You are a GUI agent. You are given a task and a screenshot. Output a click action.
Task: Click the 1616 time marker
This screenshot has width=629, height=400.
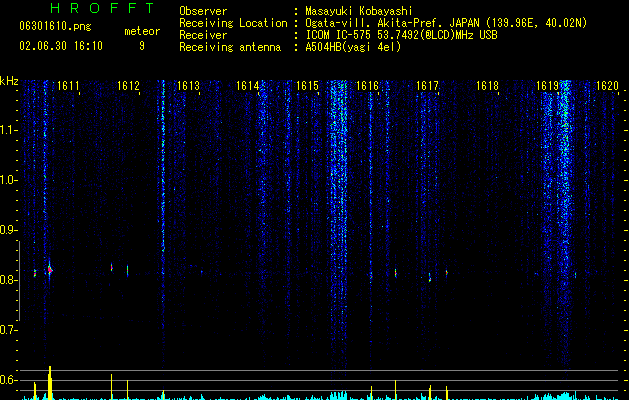click(367, 86)
